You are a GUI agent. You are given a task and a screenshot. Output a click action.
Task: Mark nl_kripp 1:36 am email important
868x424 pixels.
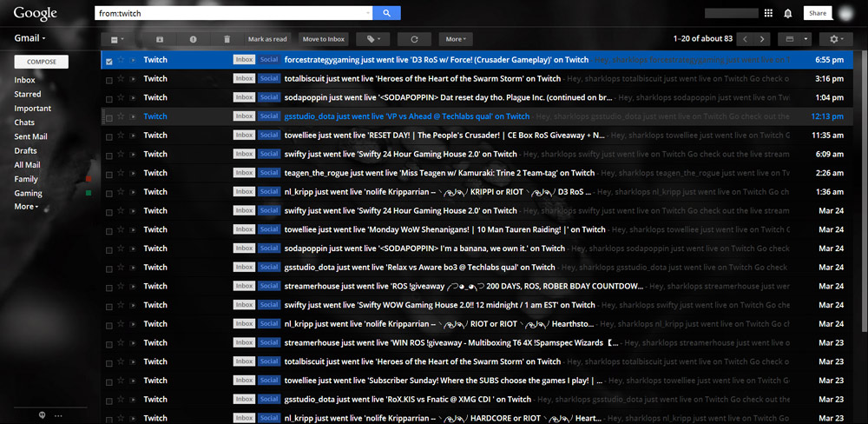pyautogui.click(x=133, y=192)
